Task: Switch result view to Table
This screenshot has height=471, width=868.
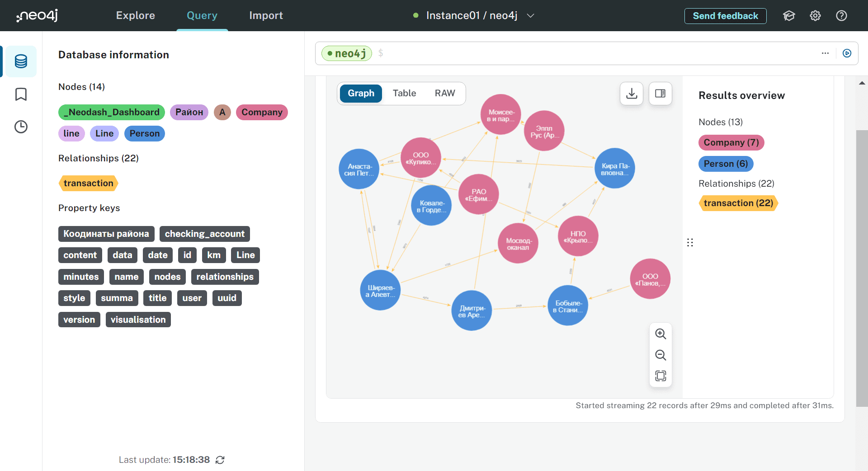Action: tap(404, 94)
